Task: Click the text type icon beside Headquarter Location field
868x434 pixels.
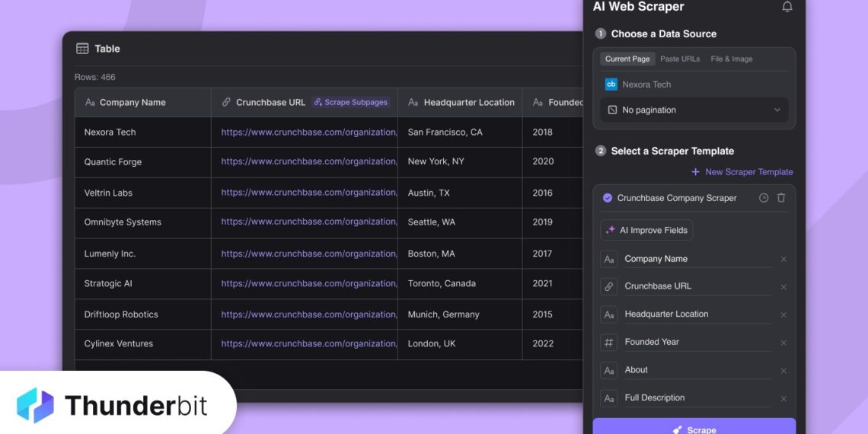Action: [609, 314]
